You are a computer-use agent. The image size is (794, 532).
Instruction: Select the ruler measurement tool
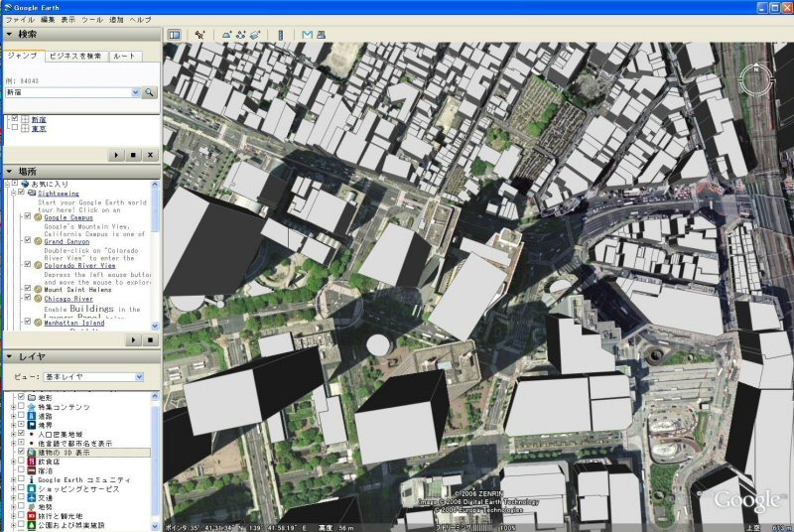(x=281, y=35)
